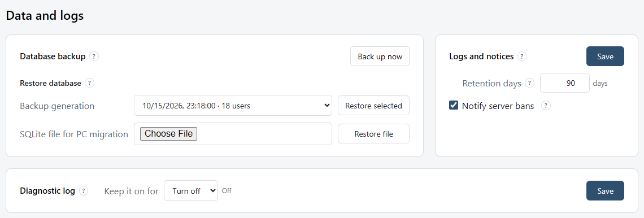Focus the Retention days number field
Screen dimensions: 644x218
[x=565, y=83]
